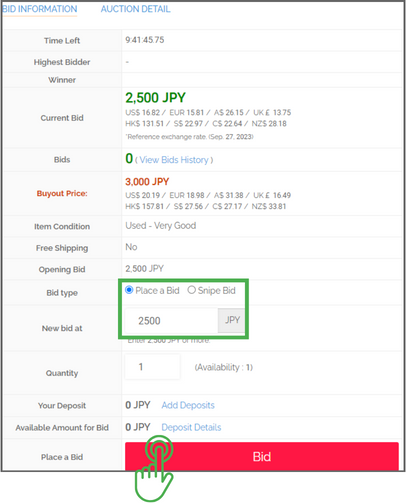
Task: Click the green tap-hand pointer icon
Action: (154, 468)
